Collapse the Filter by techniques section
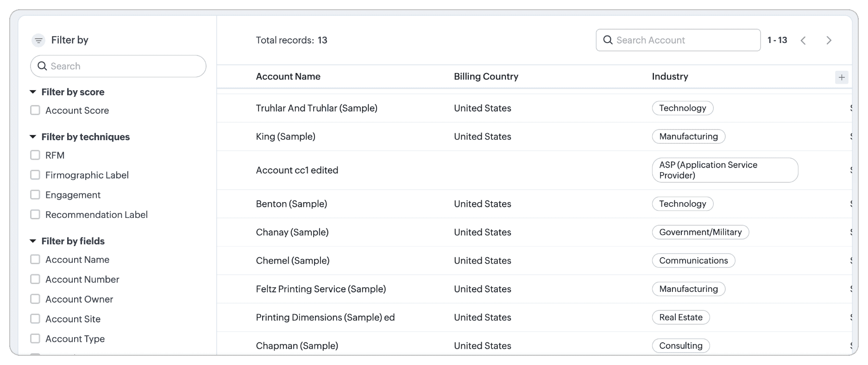 pyautogui.click(x=33, y=137)
